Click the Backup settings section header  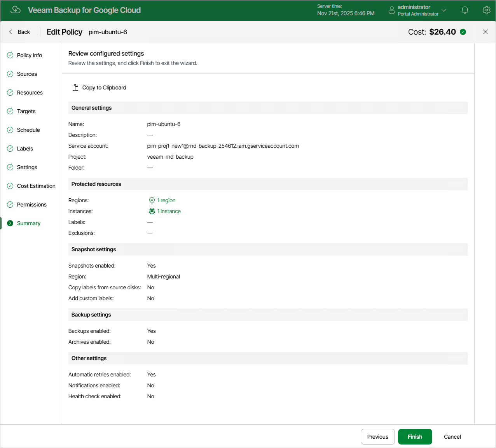pyautogui.click(x=268, y=315)
